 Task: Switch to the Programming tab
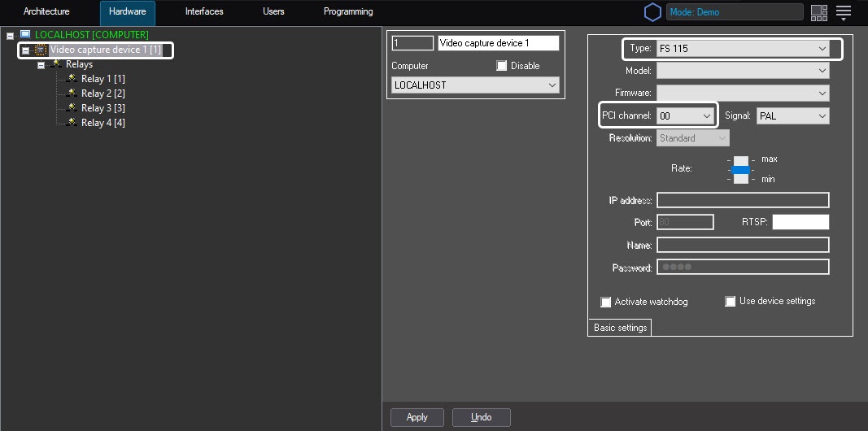coord(348,11)
